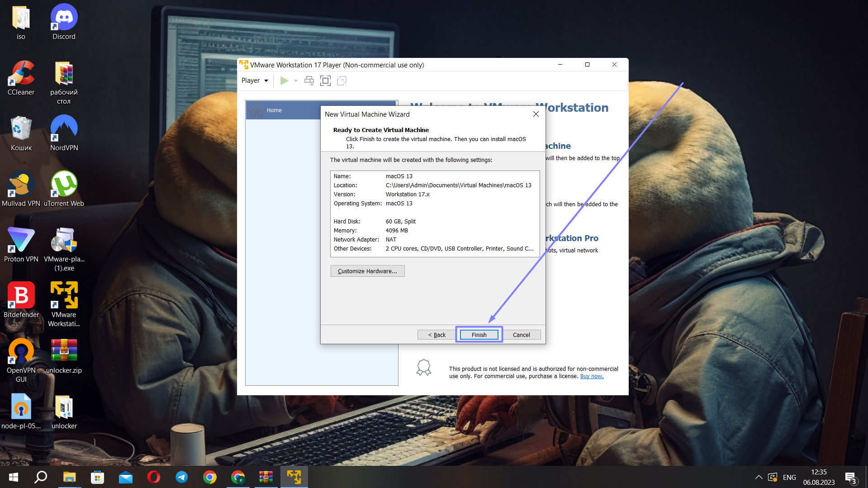The width and height of the screenshot is (868, 488).
Task: Open the рабочий стол archive icon
Action: pos(64,82)
